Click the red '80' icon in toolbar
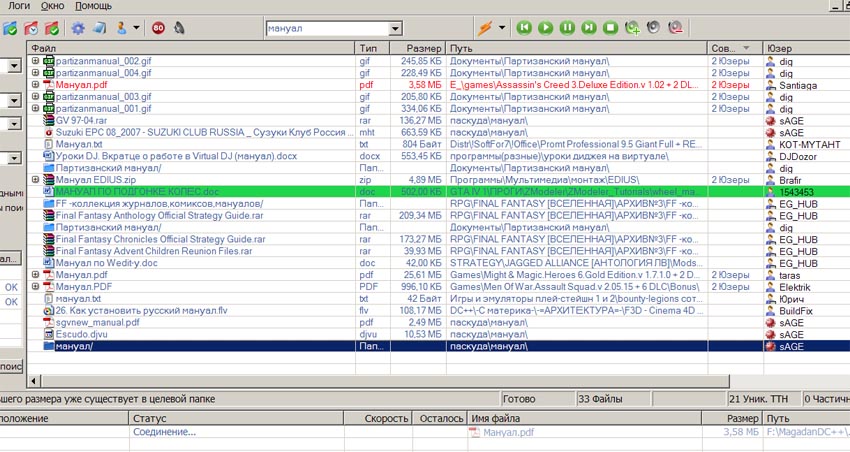The width and height of the screenshot is (850, 452). click(160, 28)
